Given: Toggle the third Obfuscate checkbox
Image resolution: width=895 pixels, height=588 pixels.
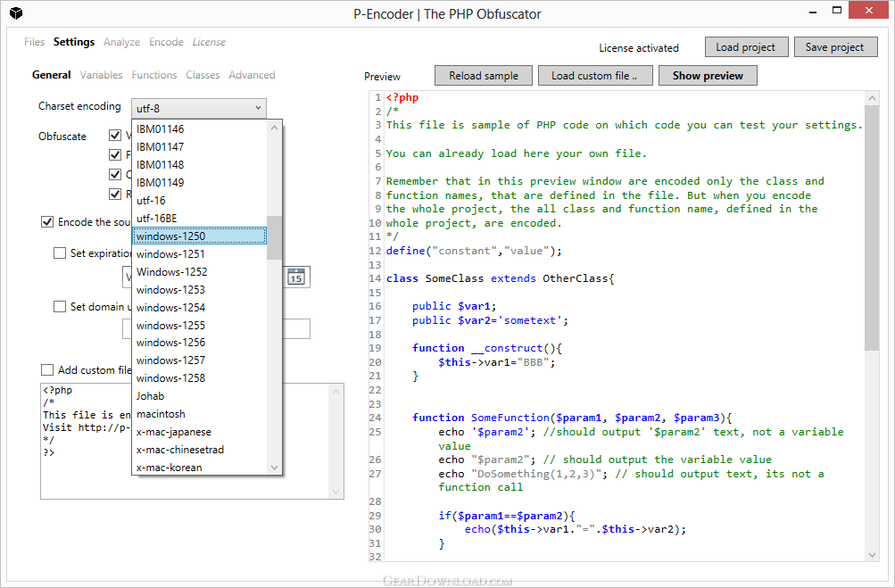Looking at the screenshot, I should pyautogui.click(x=115, y=174).
